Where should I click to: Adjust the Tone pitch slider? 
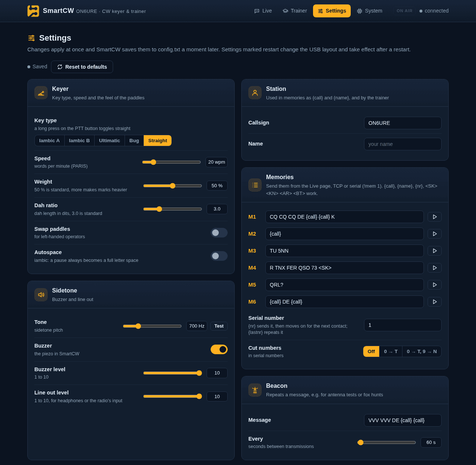pyautogui.click(x=152, y=326)
